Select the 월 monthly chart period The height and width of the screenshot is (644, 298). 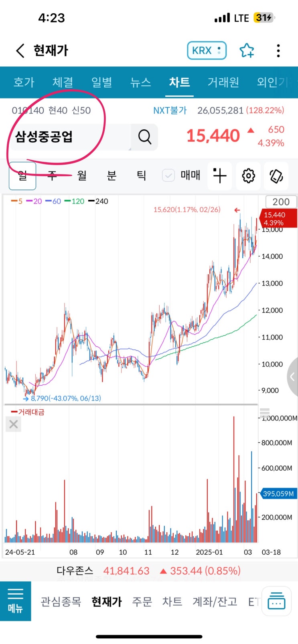[82, 175]
